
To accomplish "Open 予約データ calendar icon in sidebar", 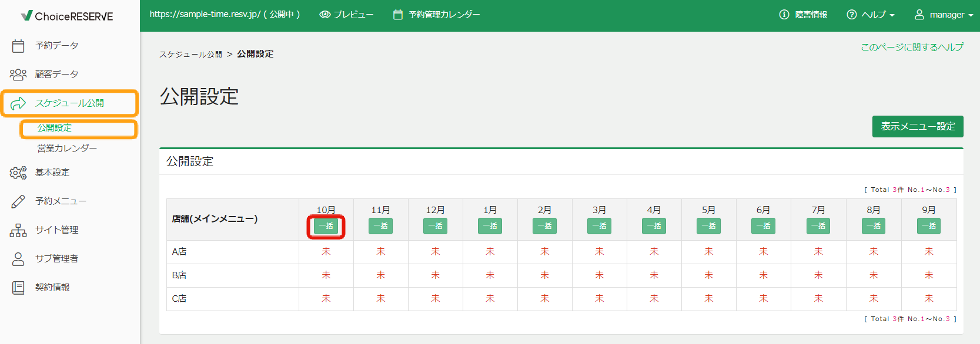I will 18,46.
